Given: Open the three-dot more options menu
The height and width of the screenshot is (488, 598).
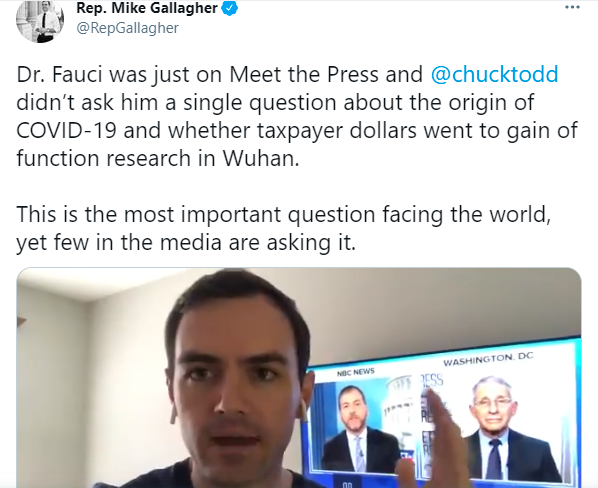Looking at the screenshot, I should click(572, 7).
